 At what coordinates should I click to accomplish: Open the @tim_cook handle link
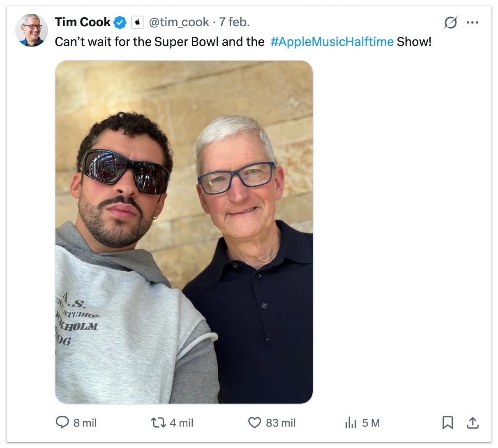[x=179, y=22]
